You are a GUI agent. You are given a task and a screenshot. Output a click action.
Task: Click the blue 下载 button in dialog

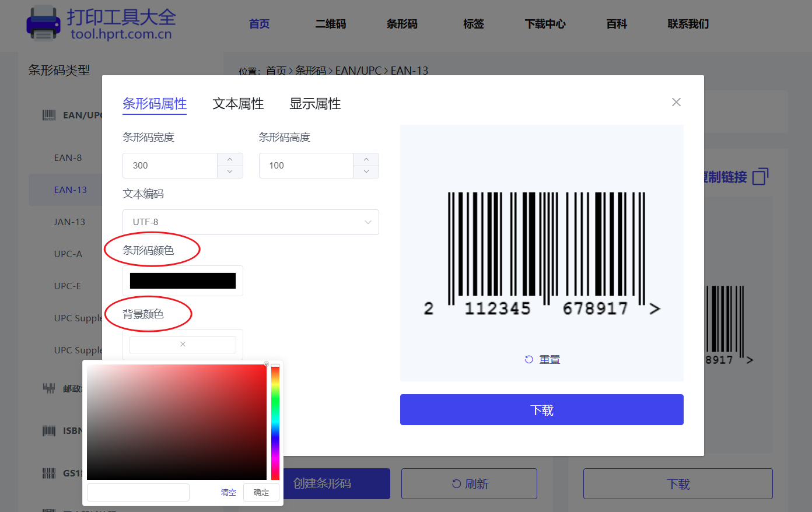[542, 410]
